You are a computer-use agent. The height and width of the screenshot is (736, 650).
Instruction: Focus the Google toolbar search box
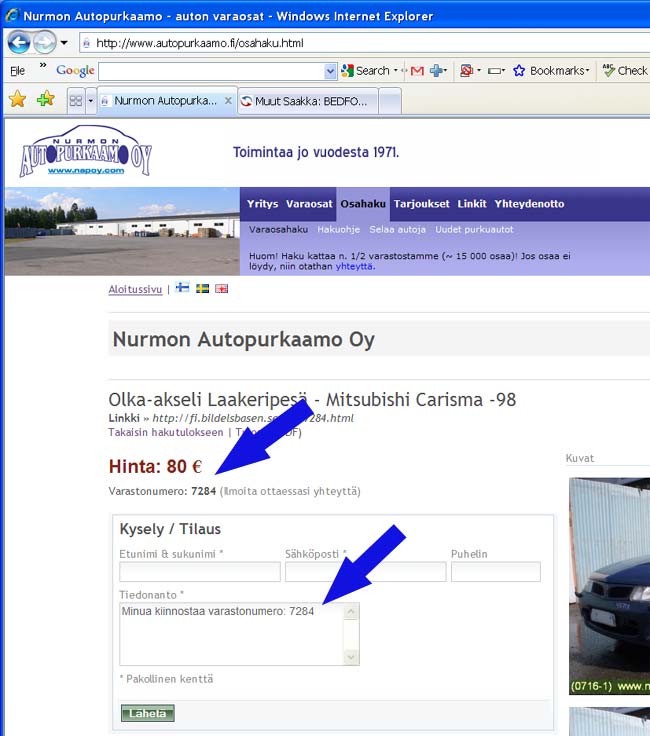212,72
